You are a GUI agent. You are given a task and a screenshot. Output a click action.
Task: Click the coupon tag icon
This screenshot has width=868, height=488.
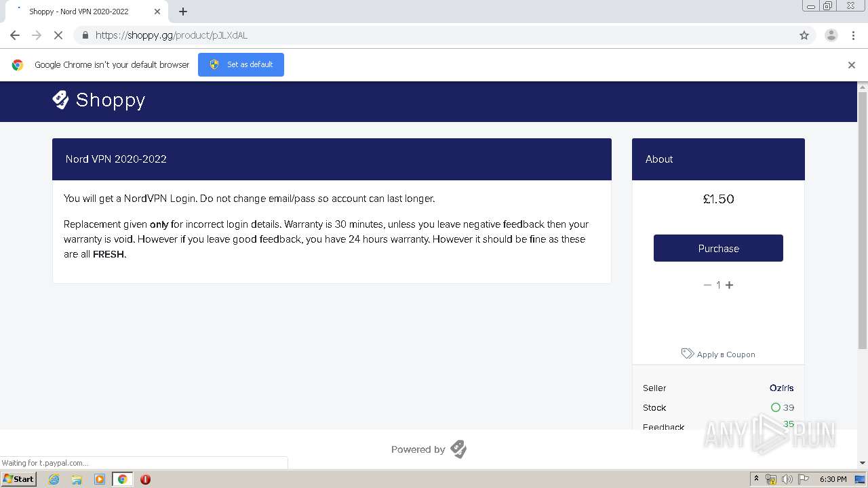click(x=687, y=354)
